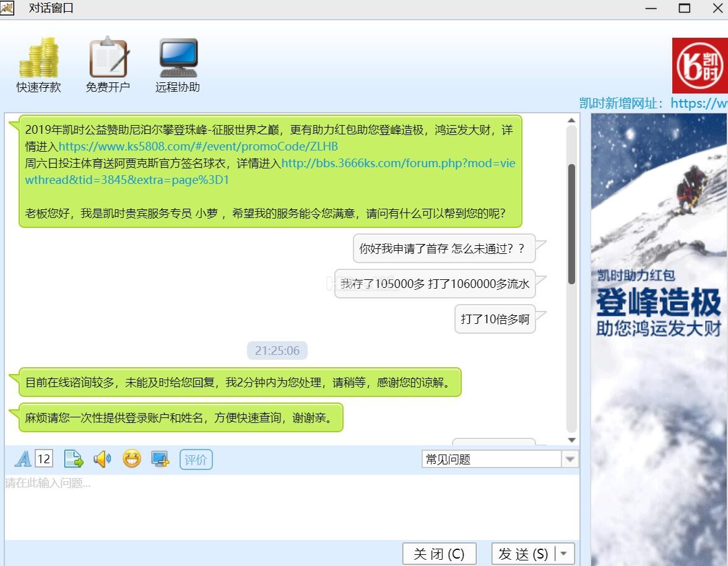
Task: Click the 免费开户 notepad icon
Action: (x=108, y=58)
